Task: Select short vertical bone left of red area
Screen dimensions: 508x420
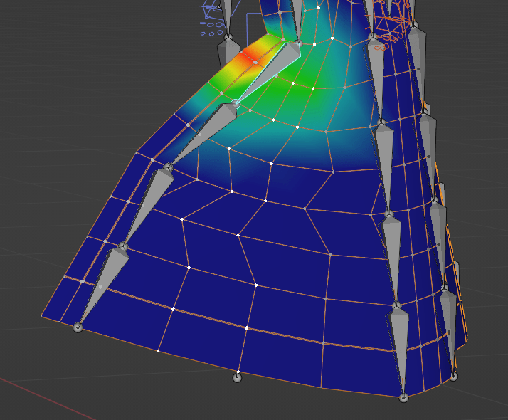Action: click(x=229, y=53)
